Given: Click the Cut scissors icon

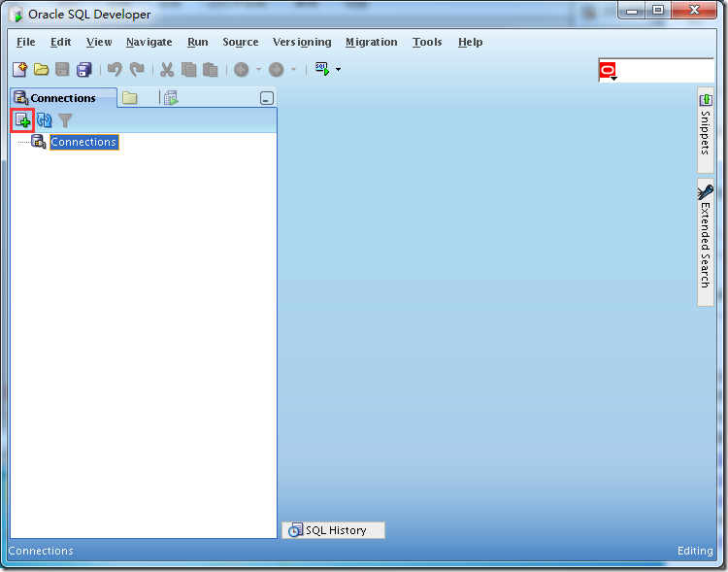Looking at the screenshot, I should coord(167,70).
